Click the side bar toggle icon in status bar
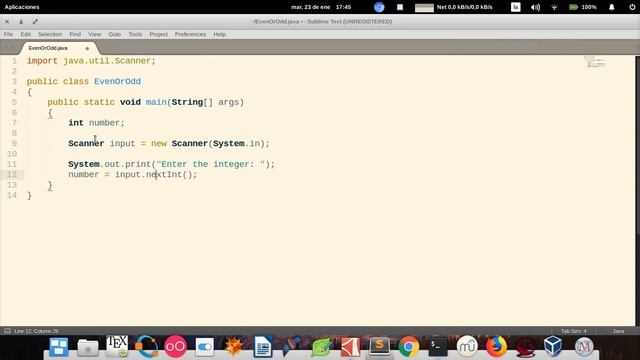 (7, 331)
